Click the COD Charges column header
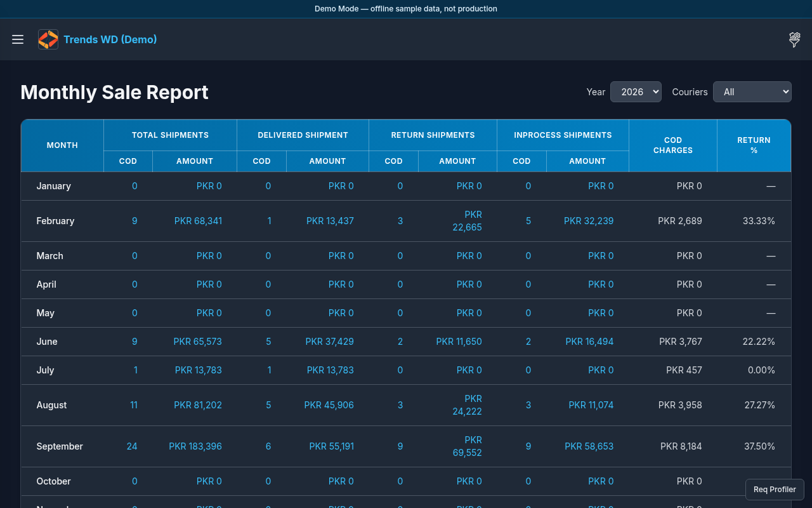This screenshot has width=812, height=508. click(x=673, y=145)
